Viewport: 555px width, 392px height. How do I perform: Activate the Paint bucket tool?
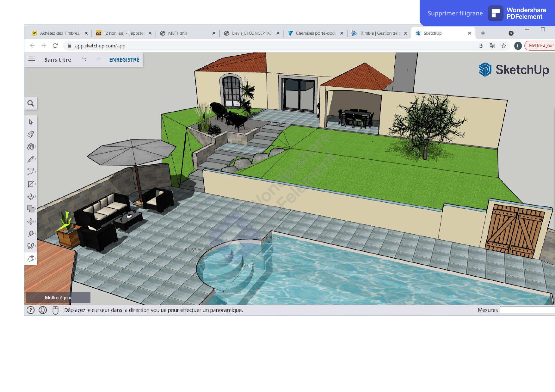31,147
